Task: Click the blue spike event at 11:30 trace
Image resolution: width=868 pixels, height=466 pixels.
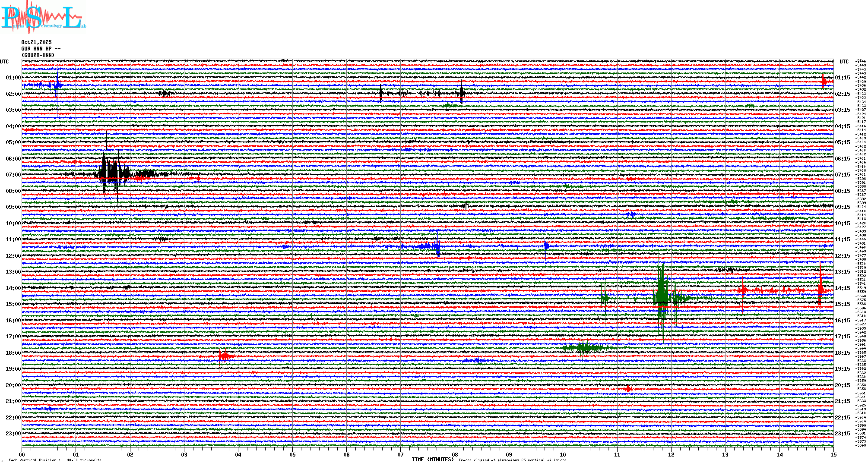Action: (x=437, y=246)
